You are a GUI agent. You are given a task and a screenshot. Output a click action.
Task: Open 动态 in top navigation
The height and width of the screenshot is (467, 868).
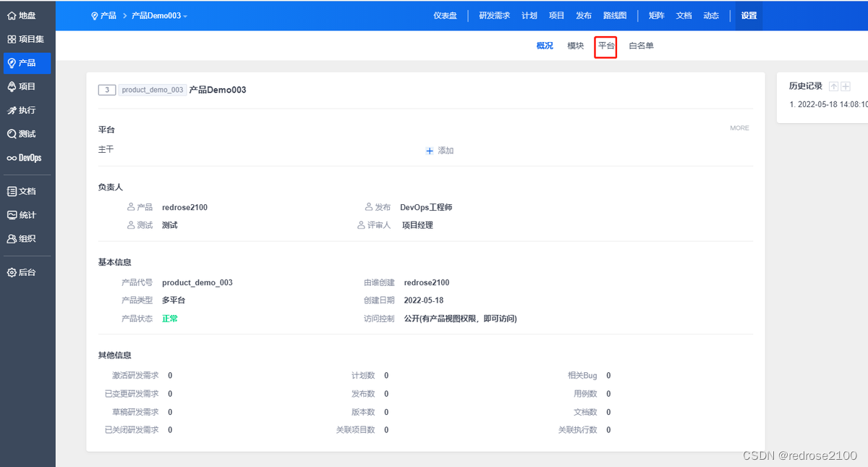[711, 15]
